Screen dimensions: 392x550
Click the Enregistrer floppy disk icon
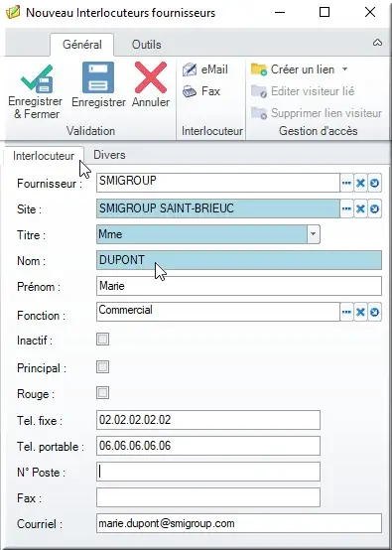[98, 77]
